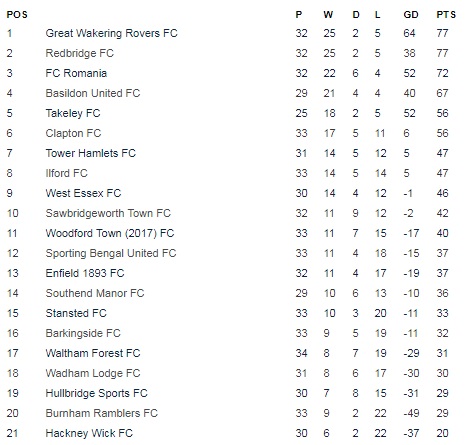The height and width of the screenshot is (445, 468).
Task: Click Southend Manor FC in the table
Action: 95,293
